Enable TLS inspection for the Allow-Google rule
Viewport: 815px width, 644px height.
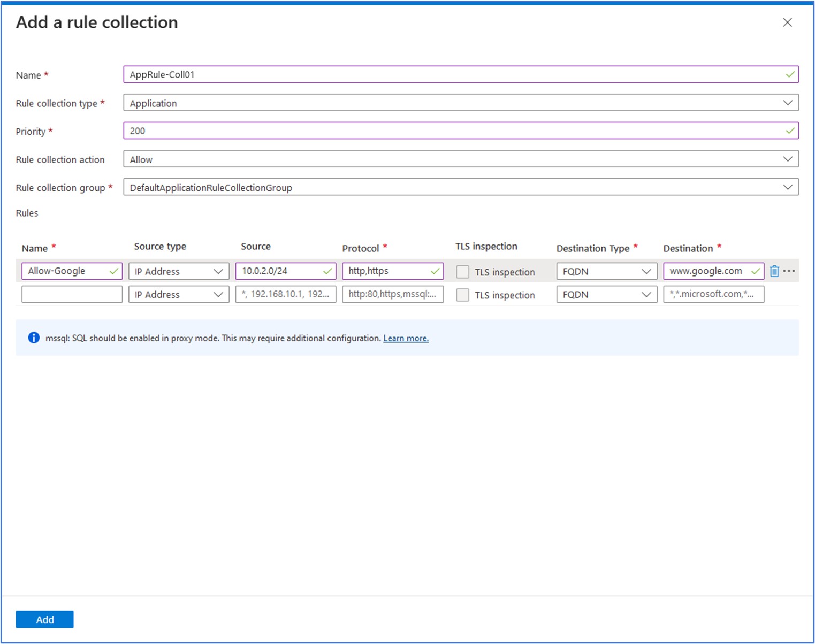pyautogui.click(x=462, y=272)
